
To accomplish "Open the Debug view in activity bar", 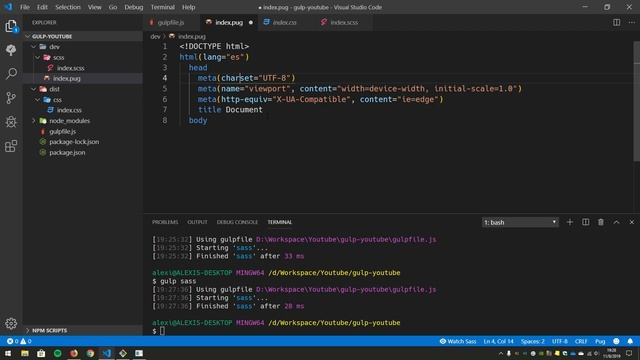I will (11, 122).
